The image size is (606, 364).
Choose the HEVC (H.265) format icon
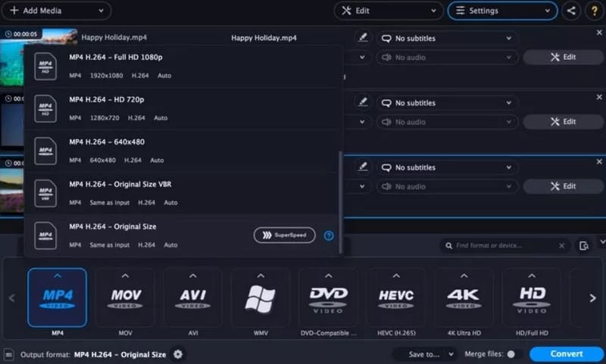click(395, 297)
